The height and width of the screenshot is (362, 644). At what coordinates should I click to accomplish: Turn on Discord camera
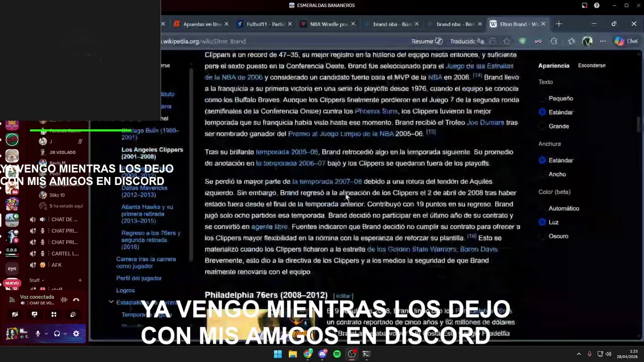coord(15,314)
